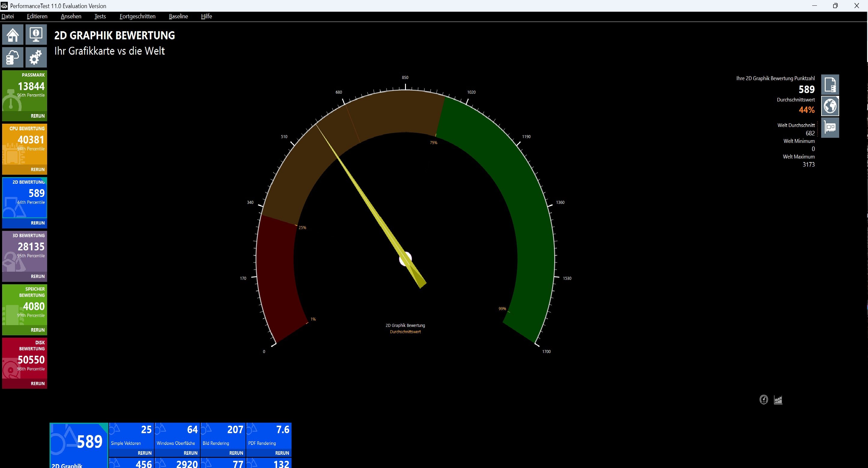Open settings with the gears icon
The image size is (868, 468).
tap(36, 57)
